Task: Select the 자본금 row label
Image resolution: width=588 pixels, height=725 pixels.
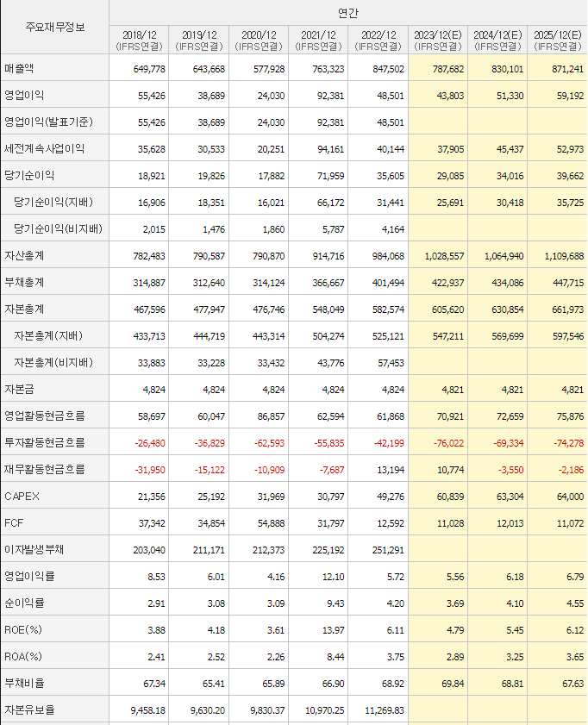Action: coord(19,390)
